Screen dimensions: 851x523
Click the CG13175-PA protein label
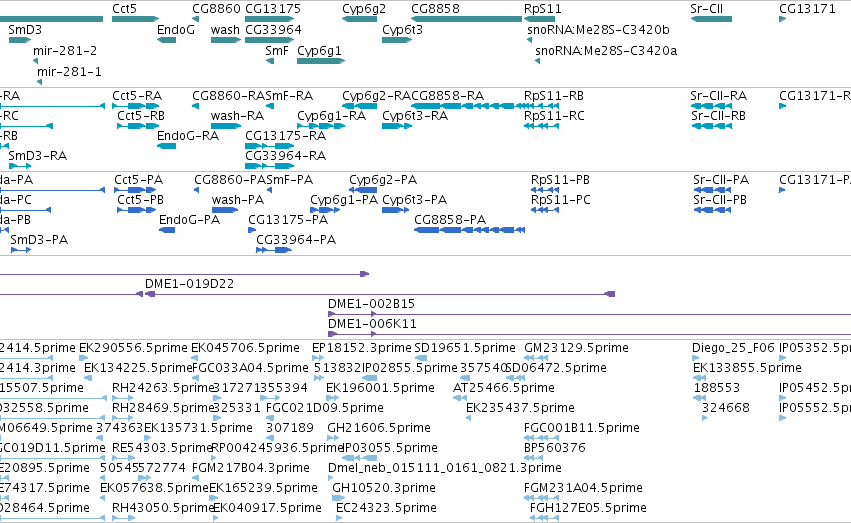click(x=288, y=220)
